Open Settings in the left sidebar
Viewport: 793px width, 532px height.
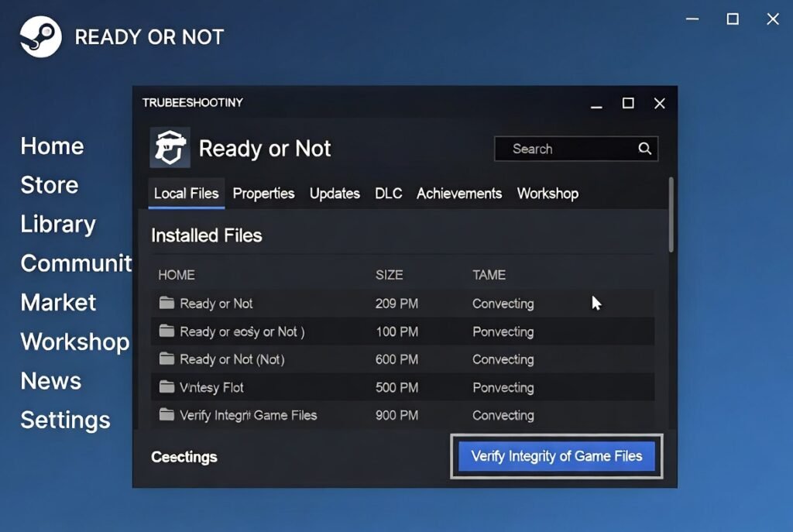click(65, 420)
